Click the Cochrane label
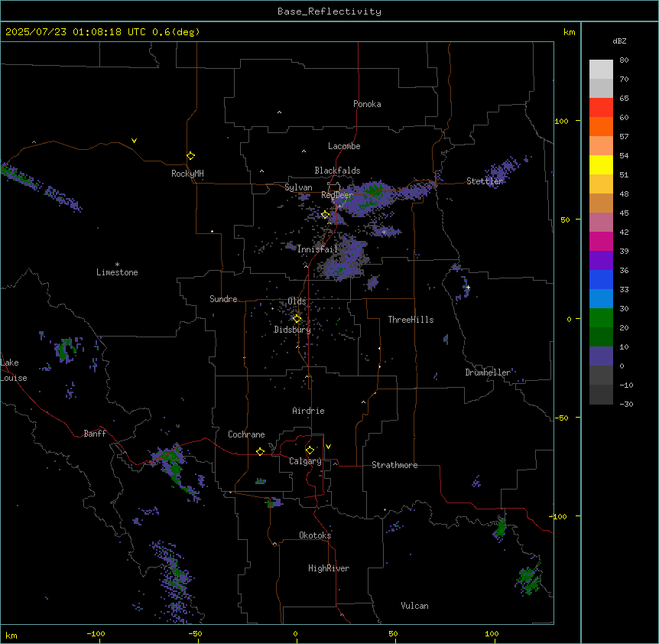Image resolution: width=659 pixels, height=644 pixels. pos(246,434)
